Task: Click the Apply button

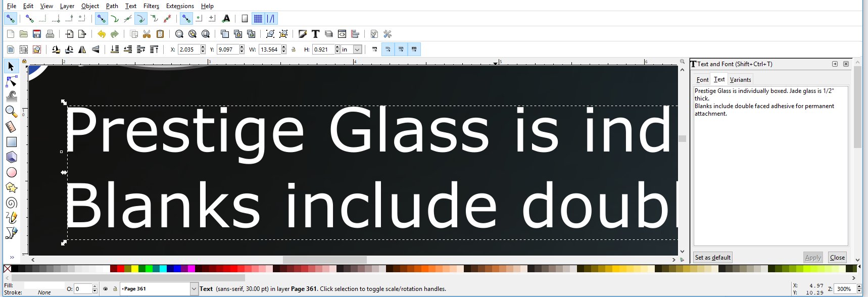Action: click(x=813, y=258)
